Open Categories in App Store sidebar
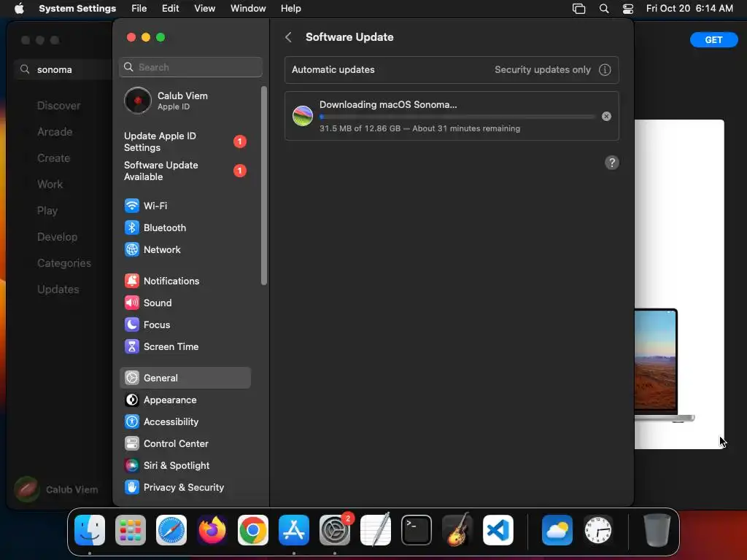This screenshot has width=747, height=560. [x=64, y=262]
